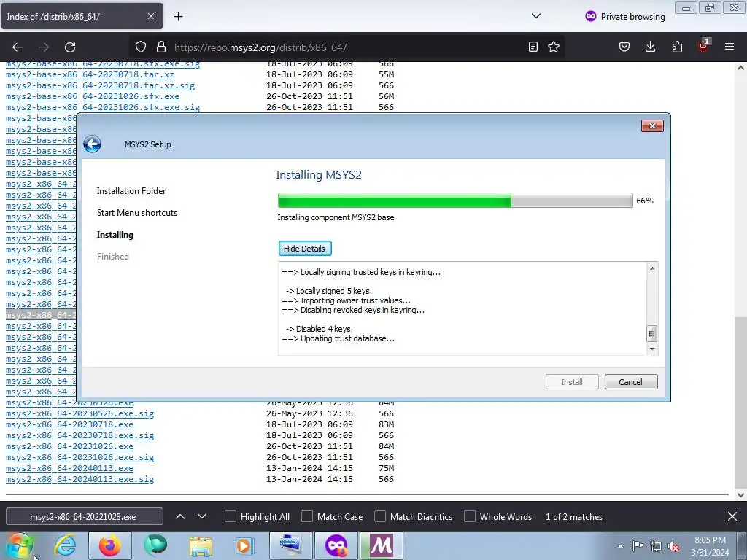This screenshot has height=560, width=747.
Task: Open msys2-base-x86_64-20230718.tar.xz link
Action: tap(90, 74)
